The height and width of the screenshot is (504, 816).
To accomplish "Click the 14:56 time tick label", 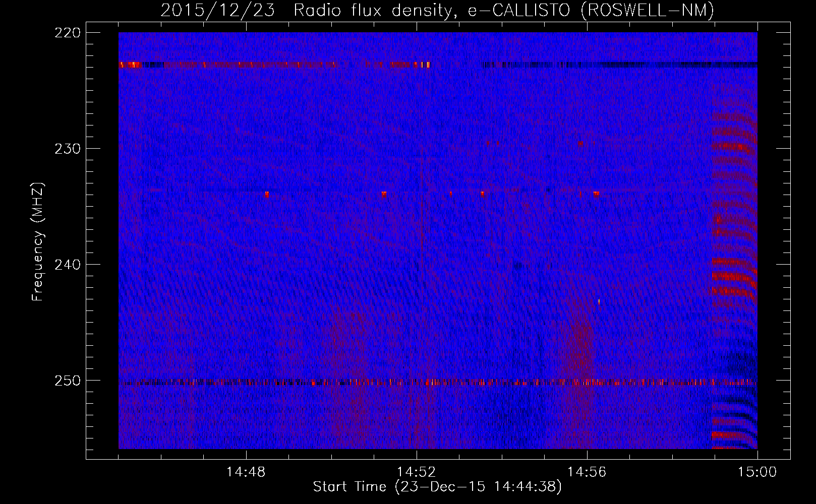I will point(587,472).
